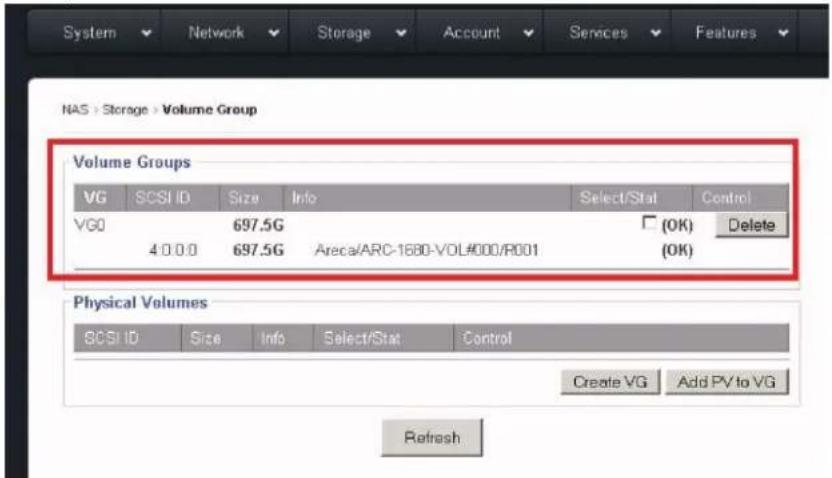Expand the Network dropdown arrow
Screen dimensions: 832x478
click(274, 33)
